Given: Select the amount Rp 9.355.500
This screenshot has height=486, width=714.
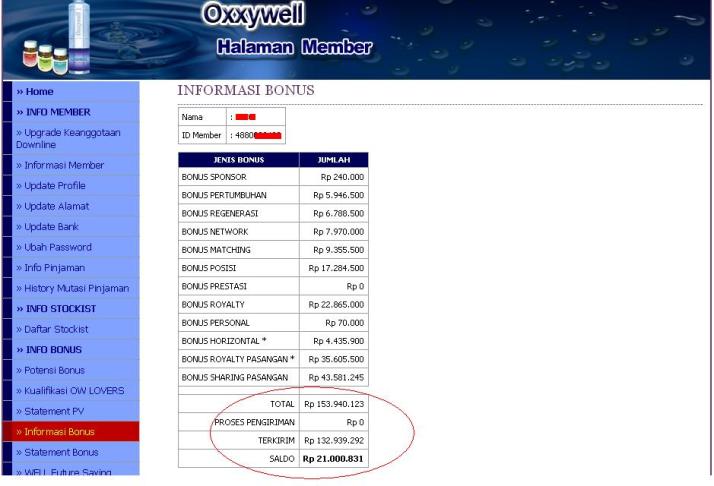Looking at the screenshot, I should tap(339, 250).
